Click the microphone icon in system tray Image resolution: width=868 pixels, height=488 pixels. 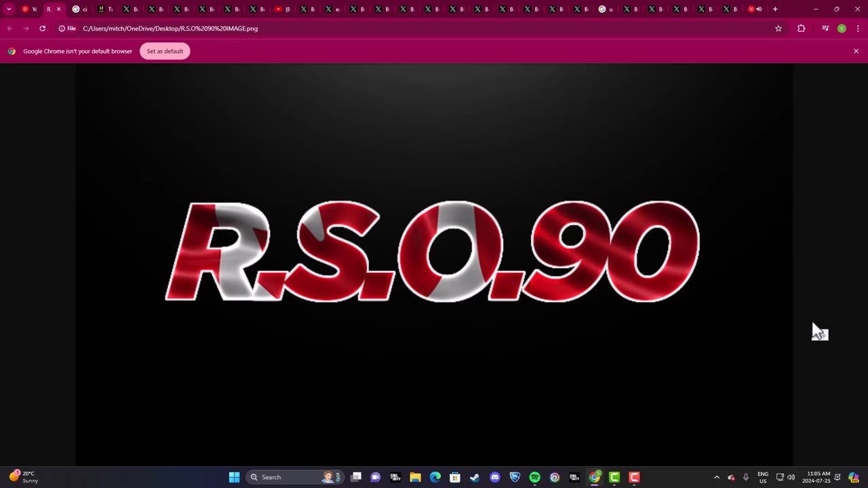tap(746, 477)
